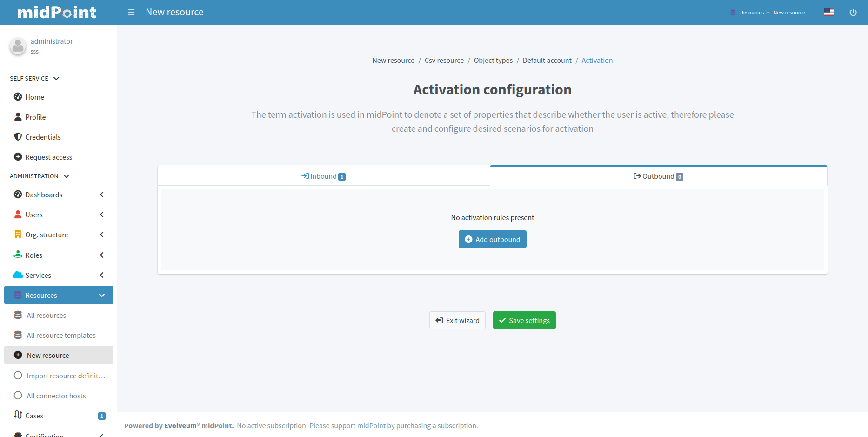
Task: Select the Outbound tab
Action: tap(658, 176)
